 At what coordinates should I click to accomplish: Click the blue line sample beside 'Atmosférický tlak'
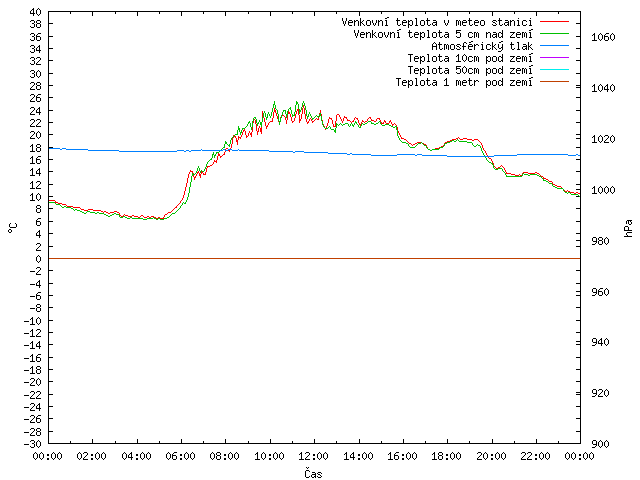554,45
